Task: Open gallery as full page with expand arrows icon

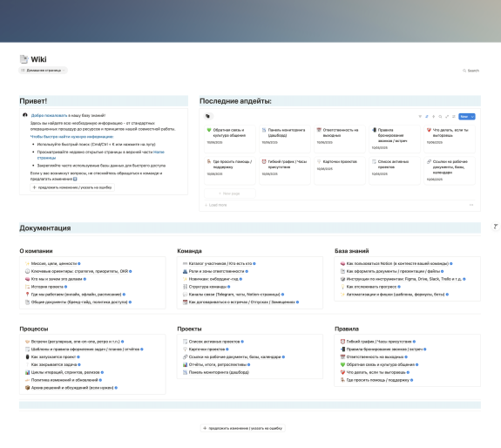Action: (447, 117)
